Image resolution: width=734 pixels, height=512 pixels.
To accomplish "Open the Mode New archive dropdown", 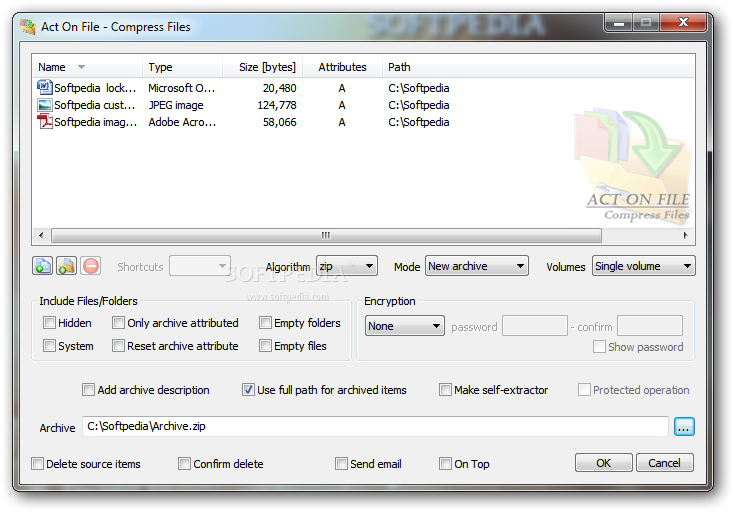I will click(x=477, y=266).
